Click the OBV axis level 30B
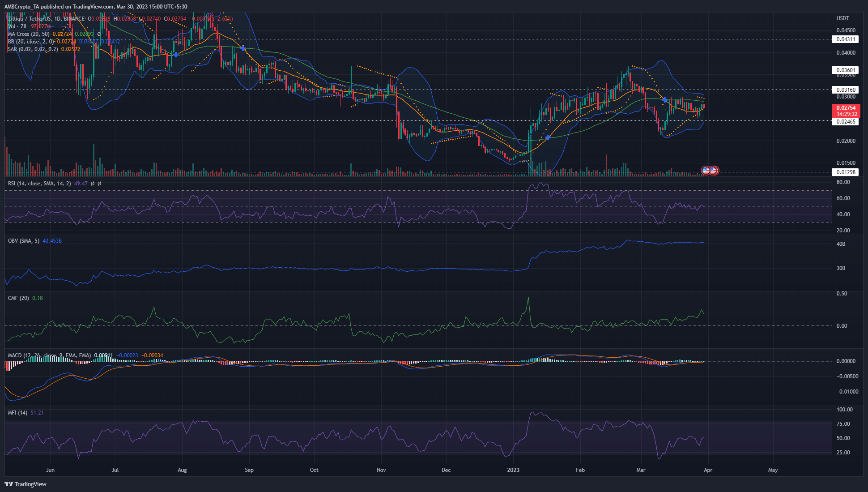Viewport: 868px width, 492px height. pos(841,269)
